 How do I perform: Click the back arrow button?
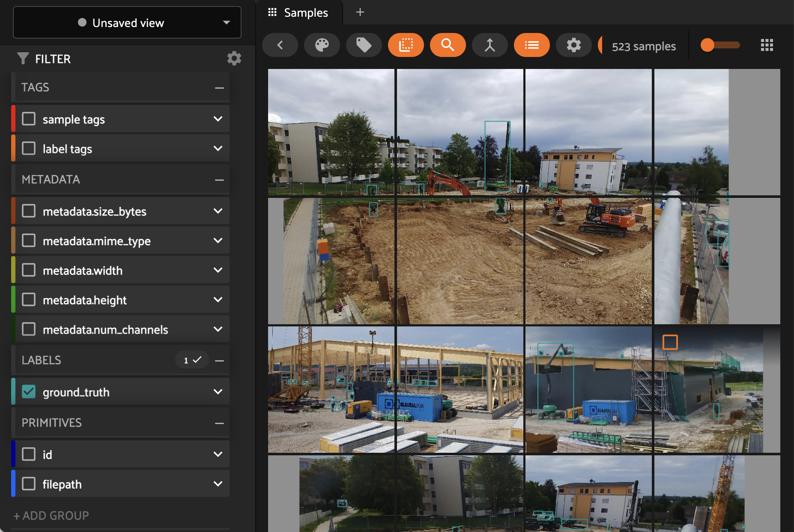click(280, 45)
